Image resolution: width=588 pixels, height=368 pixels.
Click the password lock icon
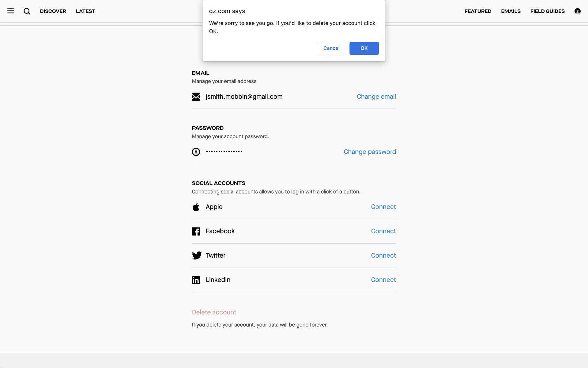[x=196, y=152]
